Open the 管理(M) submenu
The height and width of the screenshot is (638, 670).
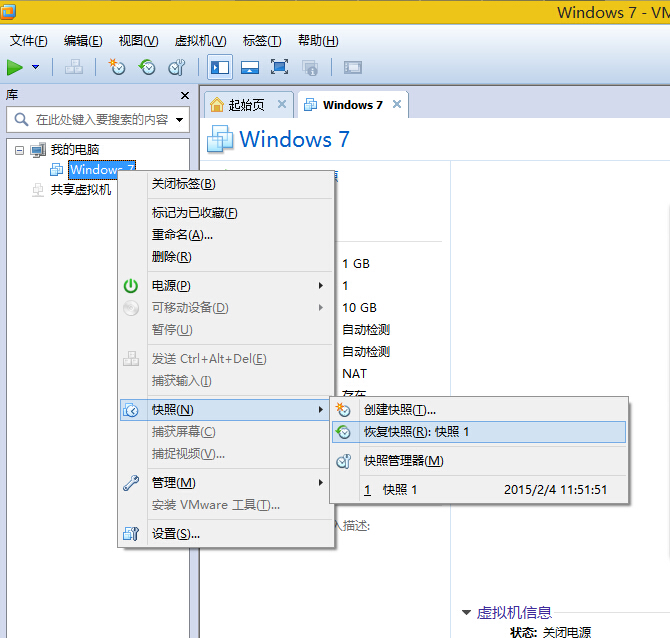point(226,483)
